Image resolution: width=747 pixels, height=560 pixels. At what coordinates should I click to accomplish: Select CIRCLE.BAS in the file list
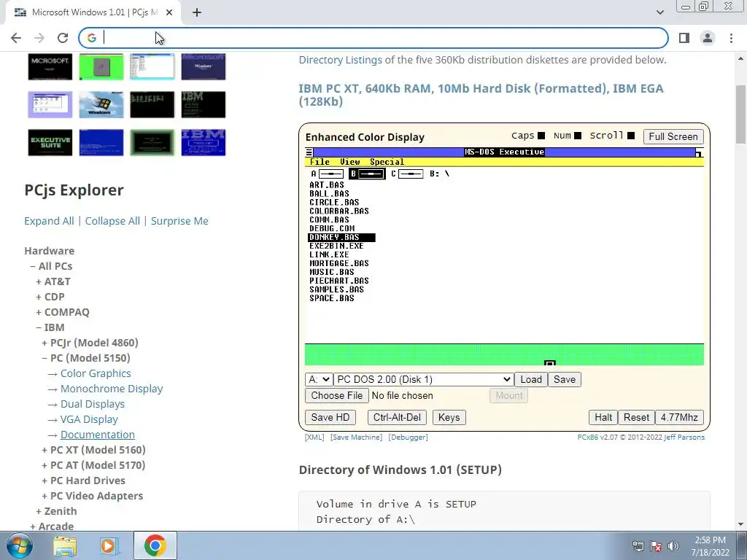point(334,203)
